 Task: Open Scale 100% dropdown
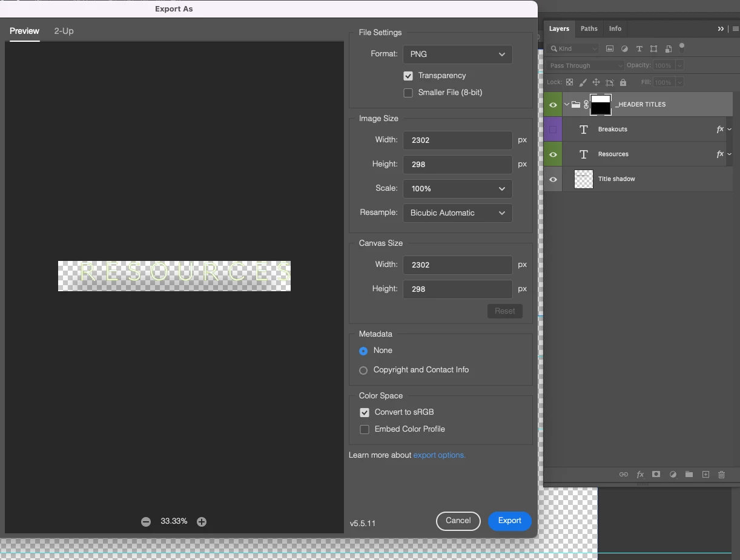pyautogui.click(x=458, y=188)
